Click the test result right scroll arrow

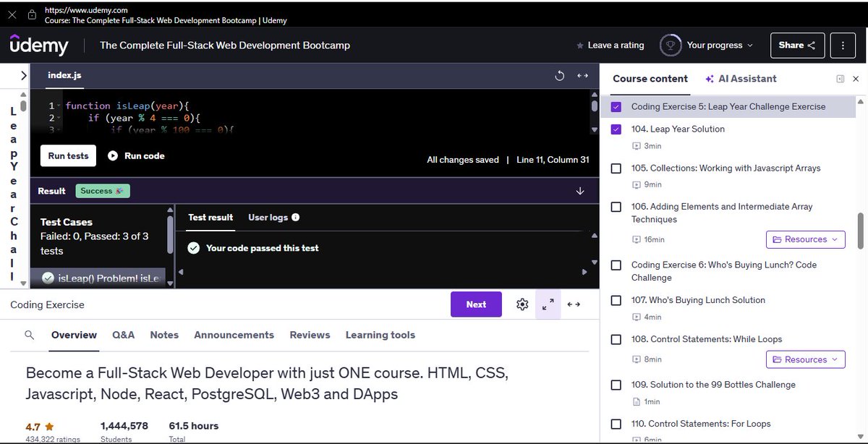click(x=584, y=272)
